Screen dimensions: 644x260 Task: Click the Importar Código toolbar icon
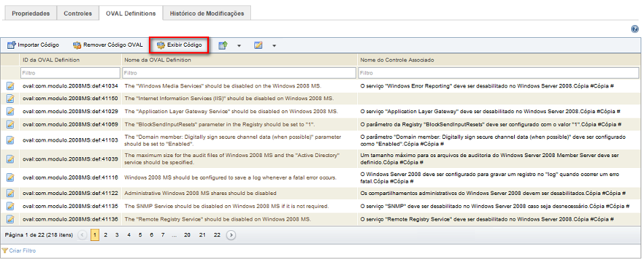pyautogui.click(x=11, y=45)
